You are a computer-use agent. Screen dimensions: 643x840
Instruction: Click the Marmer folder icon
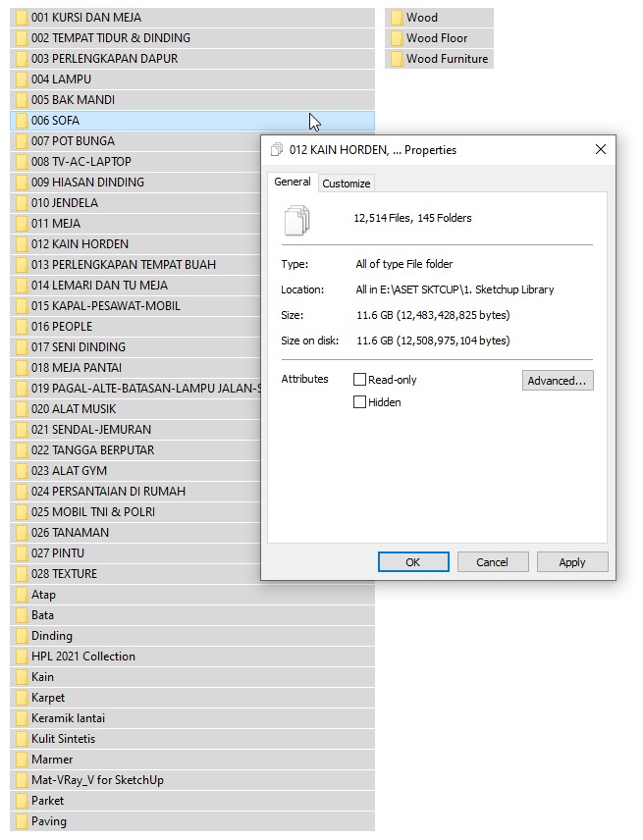coord(22,760)
